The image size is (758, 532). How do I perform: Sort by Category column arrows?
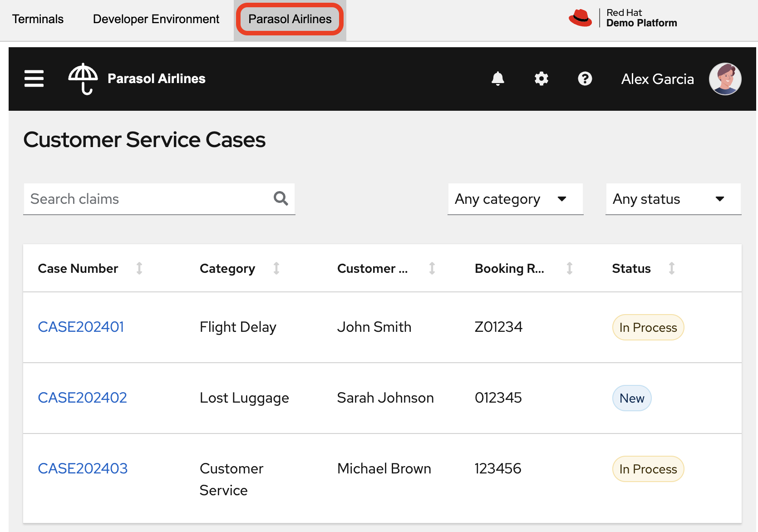click(276, 268)
